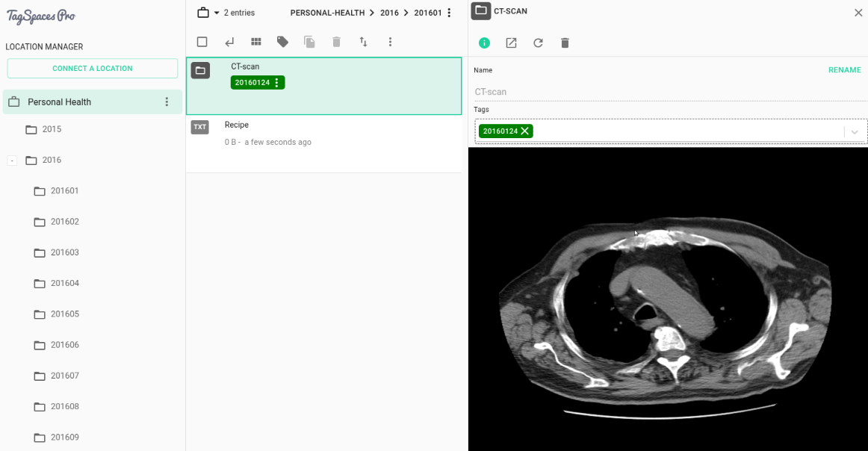Viewport: 868px width, 451px height.
Task: Toggle the select-all checkbox in the toolbar
Action: (x=202, y=42)
